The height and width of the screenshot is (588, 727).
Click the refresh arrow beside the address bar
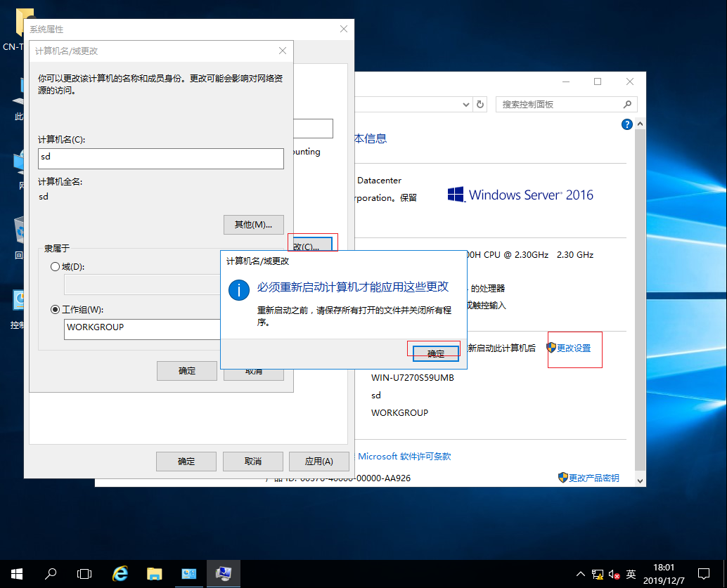point(480,104)
